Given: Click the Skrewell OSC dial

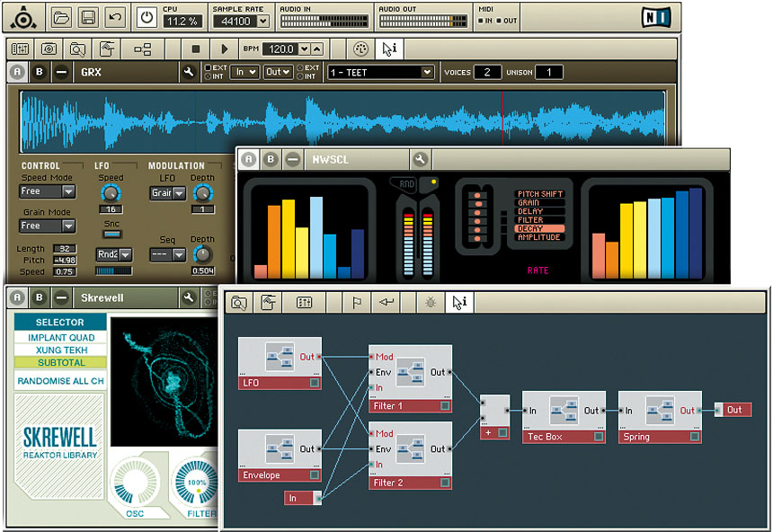Looking at the screenshot, I should coord(134,483).
